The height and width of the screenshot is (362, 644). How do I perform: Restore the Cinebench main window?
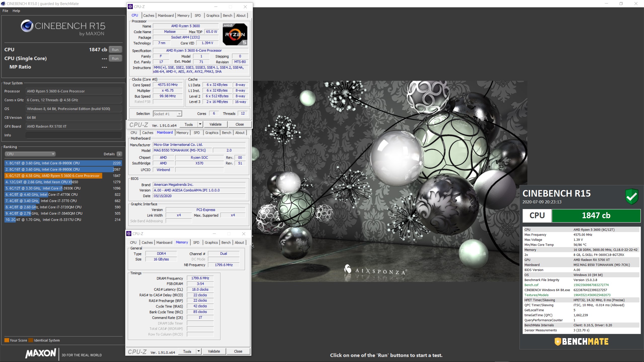621,4
